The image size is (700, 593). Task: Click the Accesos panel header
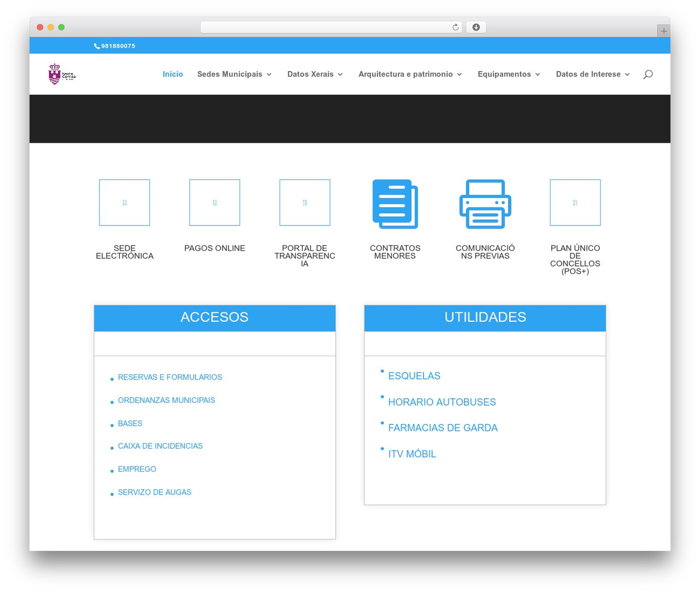click(x=214, y=318)
